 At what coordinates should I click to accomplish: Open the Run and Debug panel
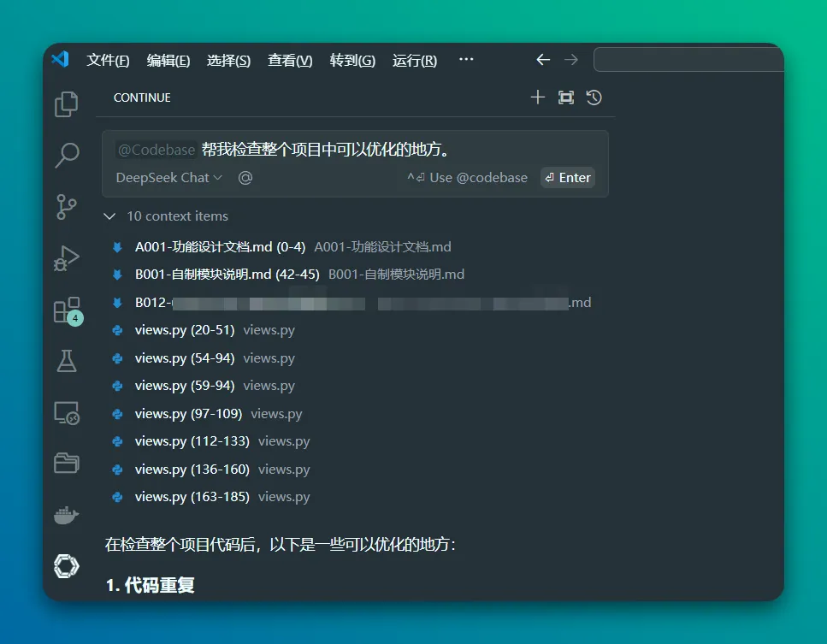(67, 258)
